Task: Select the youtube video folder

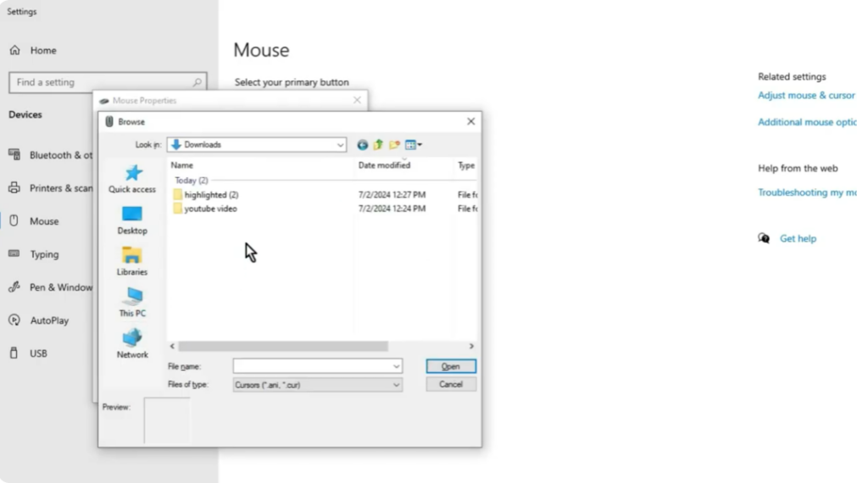Action: (x=210, y=208)
